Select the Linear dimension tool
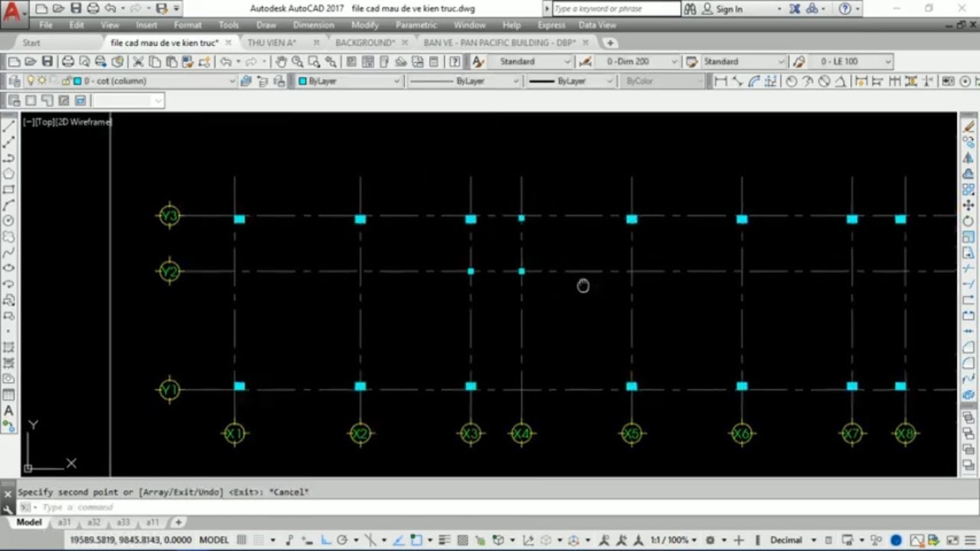The height and width of the screenshot is (551, 980). 720,81
